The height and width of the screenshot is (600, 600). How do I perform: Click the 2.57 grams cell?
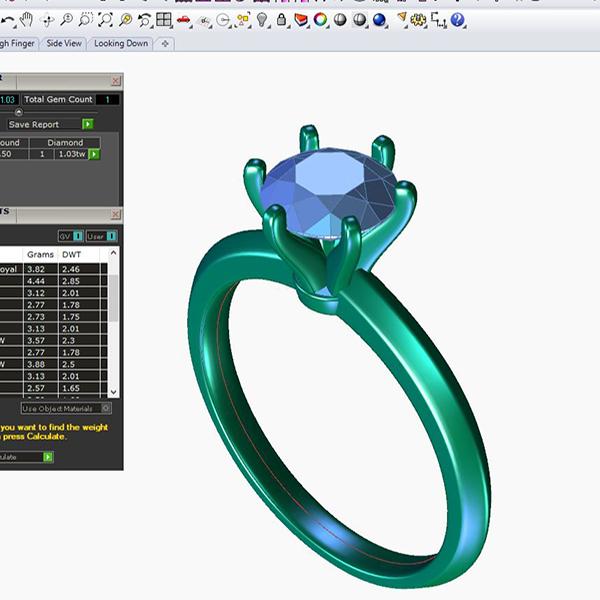(x=41, y=388)
